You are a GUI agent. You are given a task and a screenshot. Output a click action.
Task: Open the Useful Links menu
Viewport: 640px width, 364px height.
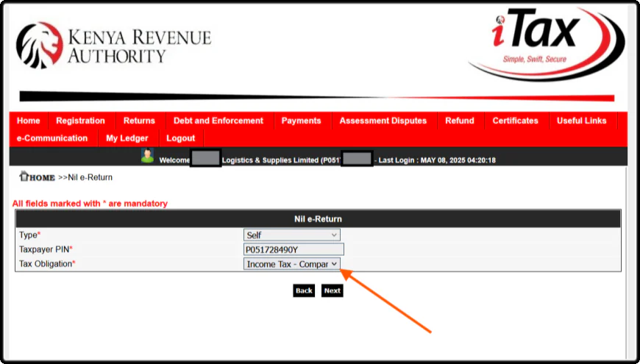(x=581, y=121)
